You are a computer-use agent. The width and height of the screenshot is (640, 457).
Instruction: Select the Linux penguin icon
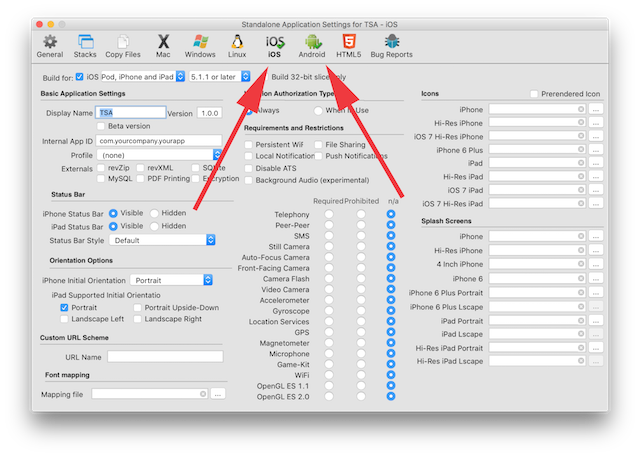pyautogui.click(x=237, y=46)
